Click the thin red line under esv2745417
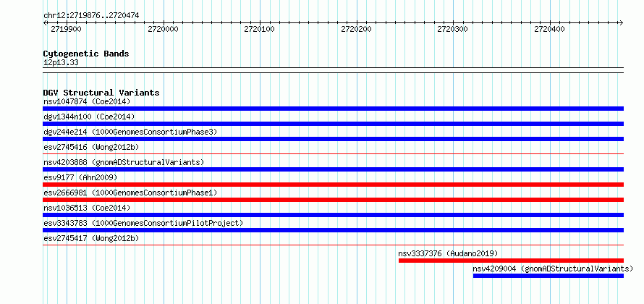The height and width of the screenshot is (304, 644). click(333, 245)
